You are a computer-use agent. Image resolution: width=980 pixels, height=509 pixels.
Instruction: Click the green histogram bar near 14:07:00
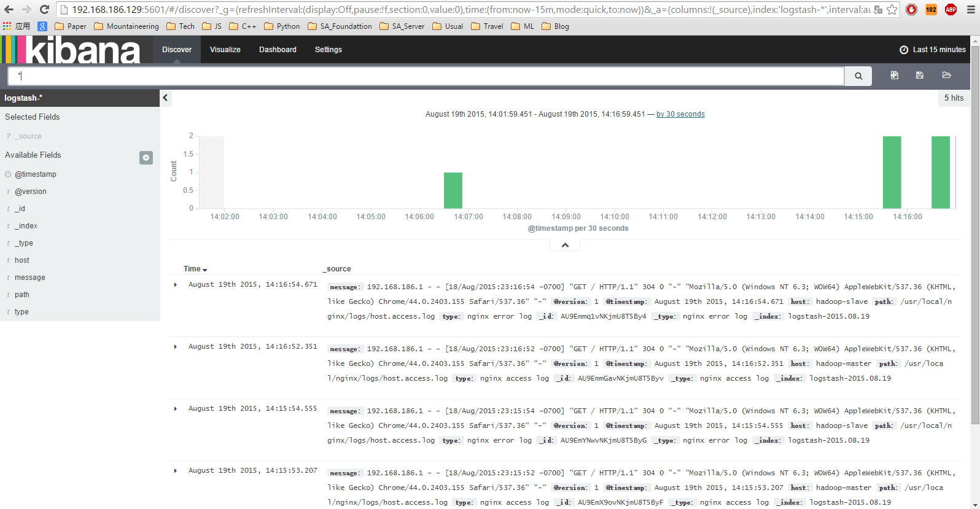[x=453, y=190]
